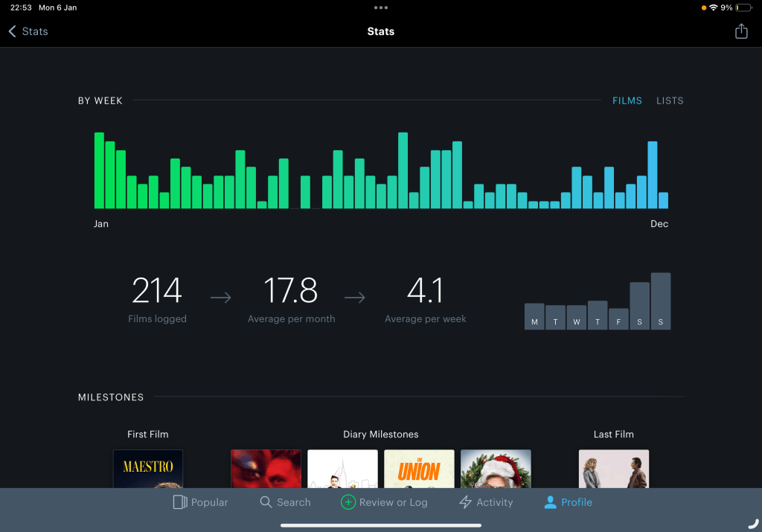
Task: Select the Maestro first film poster
Action: (147, 468)
